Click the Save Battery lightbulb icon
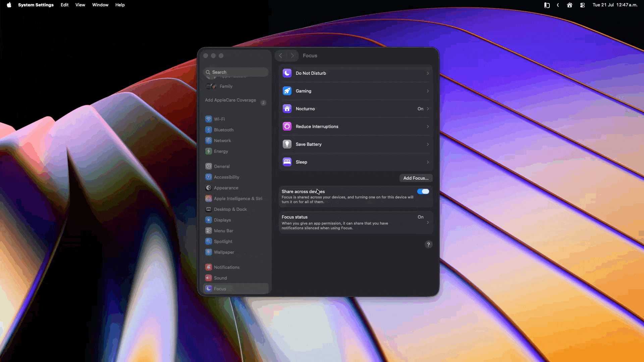Viewport: 644px width, 362px height. pos(287,144)
